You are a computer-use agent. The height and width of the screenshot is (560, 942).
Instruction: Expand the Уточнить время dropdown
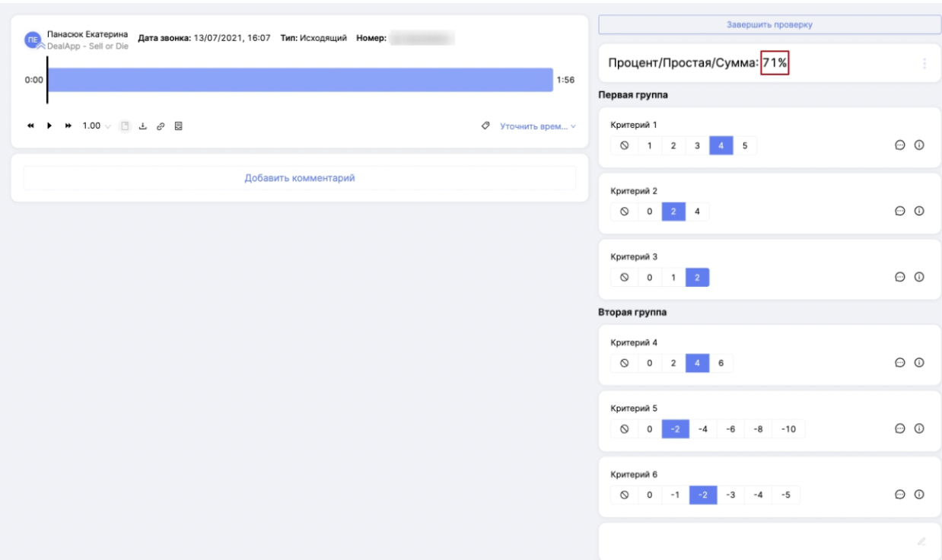point(537,126)
